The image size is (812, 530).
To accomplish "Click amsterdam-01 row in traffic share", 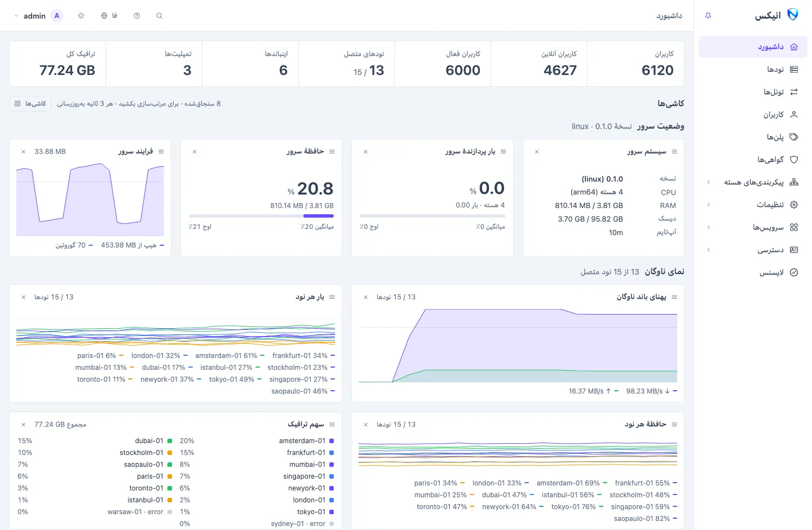I will pos(257,441).
